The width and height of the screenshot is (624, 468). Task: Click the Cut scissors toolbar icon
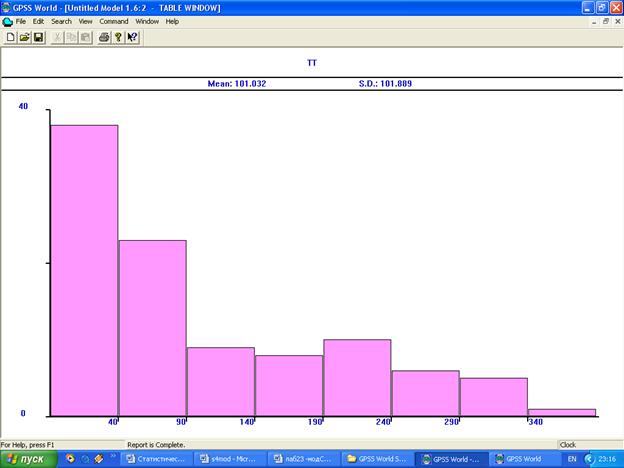coord(59,37)
